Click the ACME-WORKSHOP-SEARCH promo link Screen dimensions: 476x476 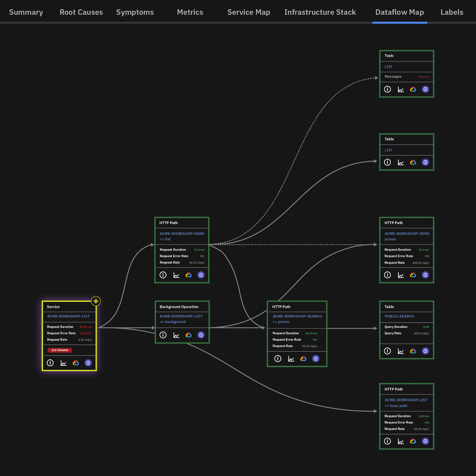tap(297, 319)
